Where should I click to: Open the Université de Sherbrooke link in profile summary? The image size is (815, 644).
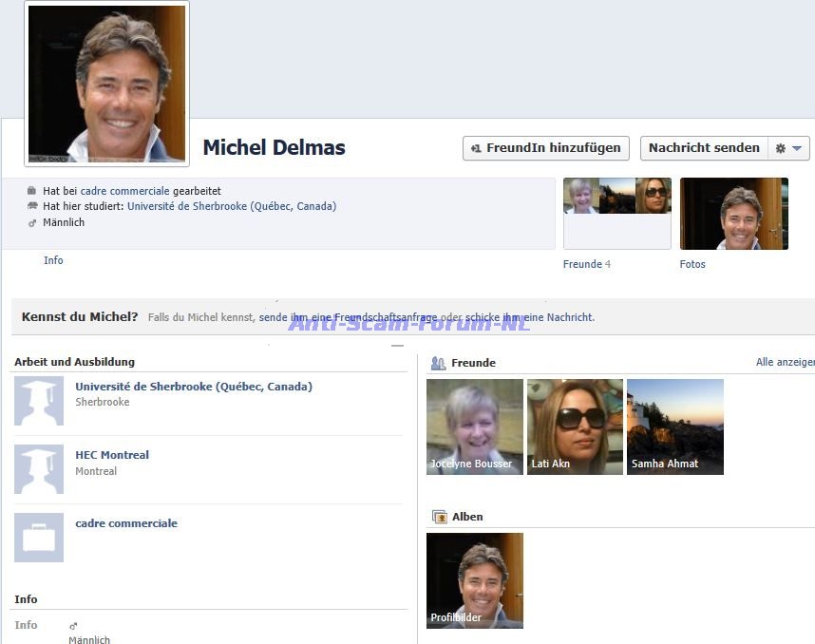pos(232,206)
